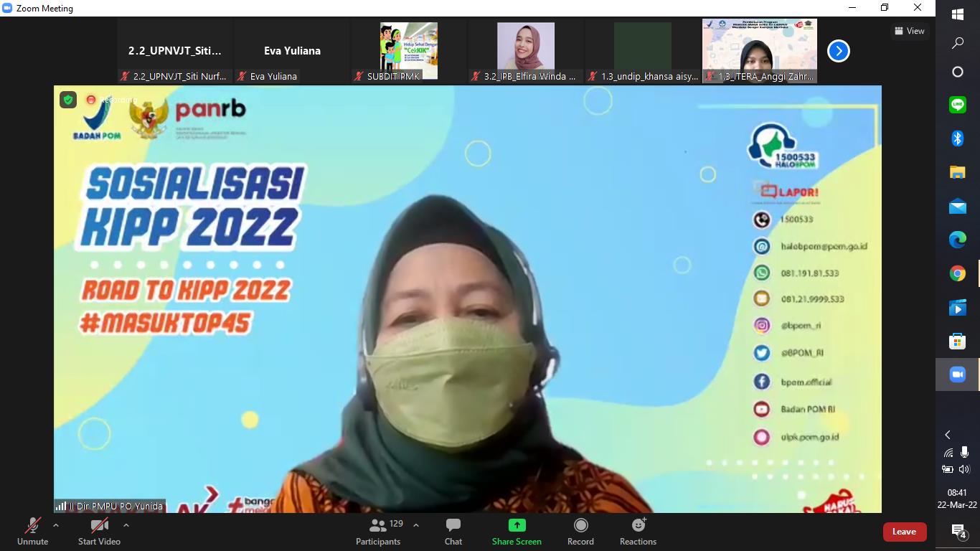Show next participants with the blue arrow
The image size is (980, 551).
click(x=839, y=51)
